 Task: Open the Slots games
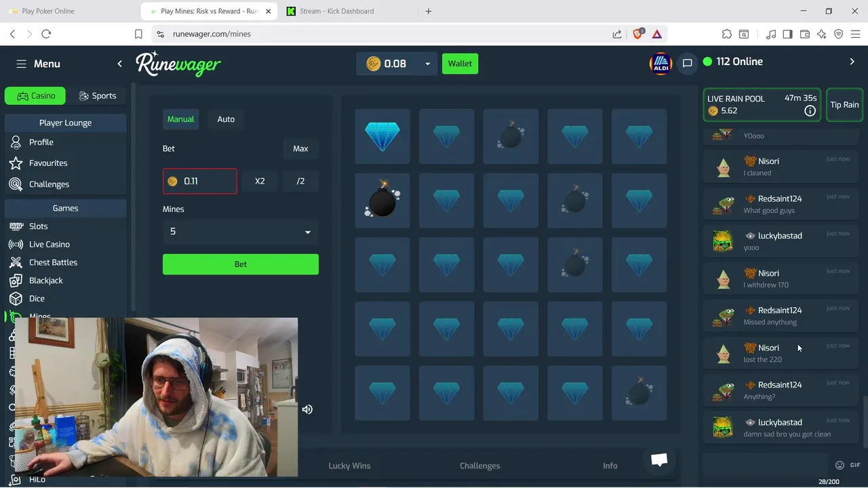pos(38,226)
